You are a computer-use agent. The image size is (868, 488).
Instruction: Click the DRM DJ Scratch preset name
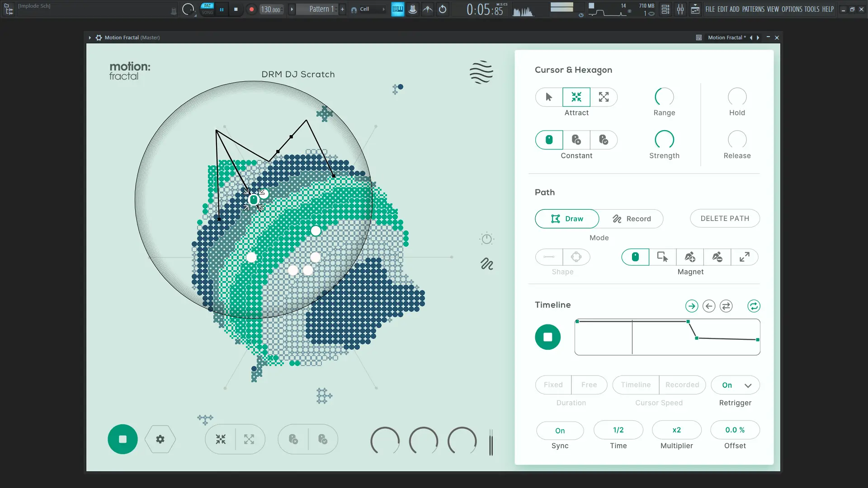(x=298, y=75)
